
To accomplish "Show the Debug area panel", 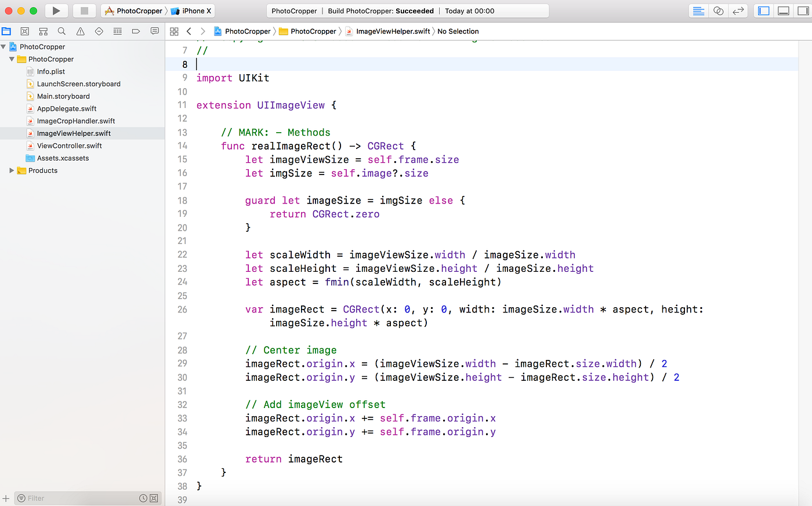I will coord(784,10).
